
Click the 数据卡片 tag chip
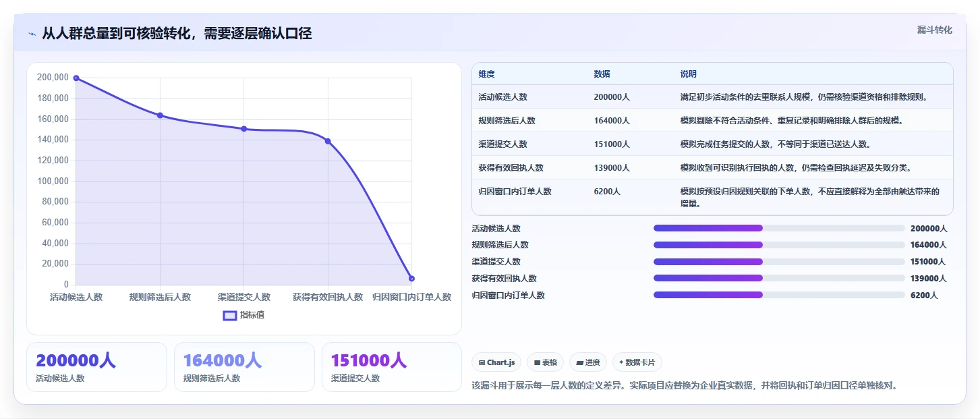pyautogui.click(x=637, y=362)
